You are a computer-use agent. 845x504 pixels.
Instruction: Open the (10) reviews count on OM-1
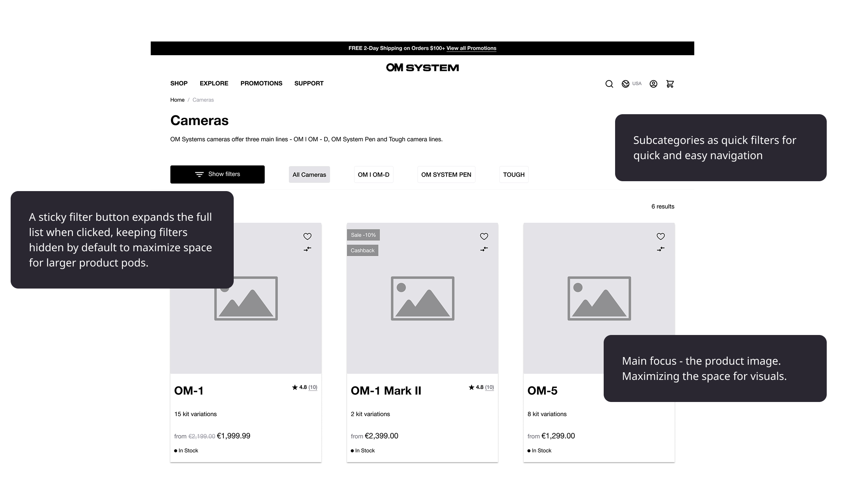click(x=312, y=387)
